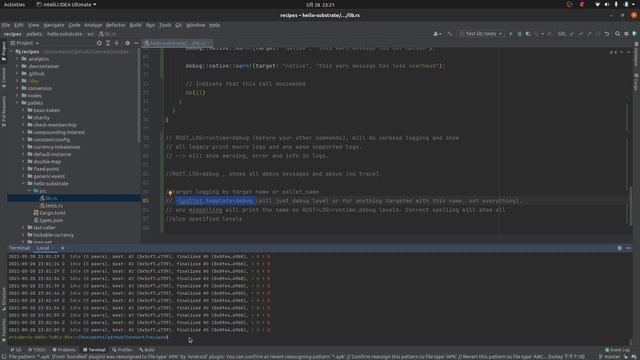The width and height of the screenshot is (640, 360).
Task: Open Test lib::tests run configuration dropdown
Action: click(481, 34)
